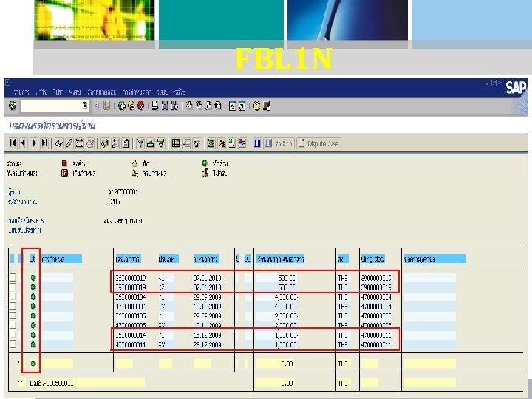Click the Previous Page icon

(199, 106)
